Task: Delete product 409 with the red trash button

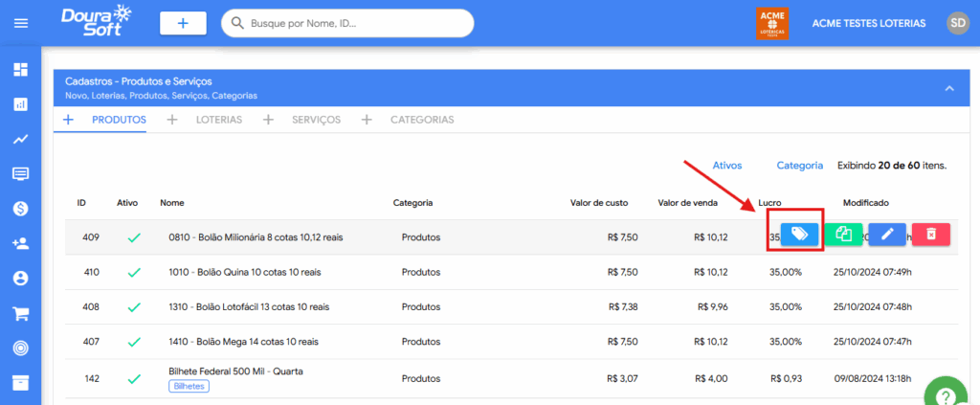Action: [x=930, y=235]
